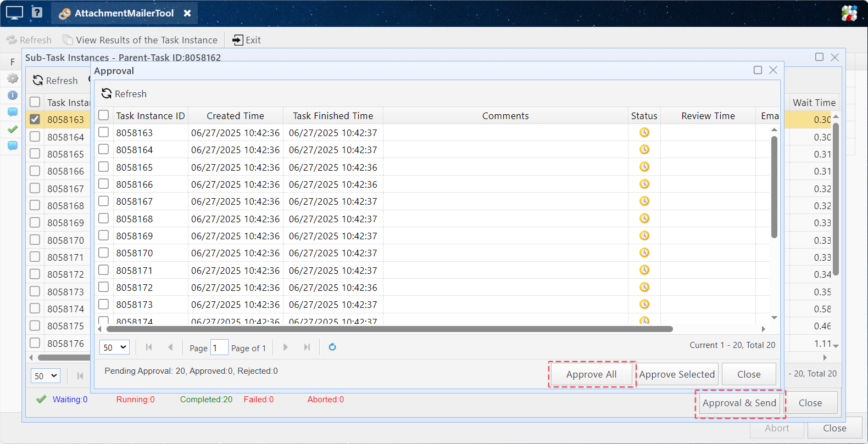The image size is (868, 444).
Task: Click the Approval horizontal scrollbar right arrow
Action: (x=763, y=329)
